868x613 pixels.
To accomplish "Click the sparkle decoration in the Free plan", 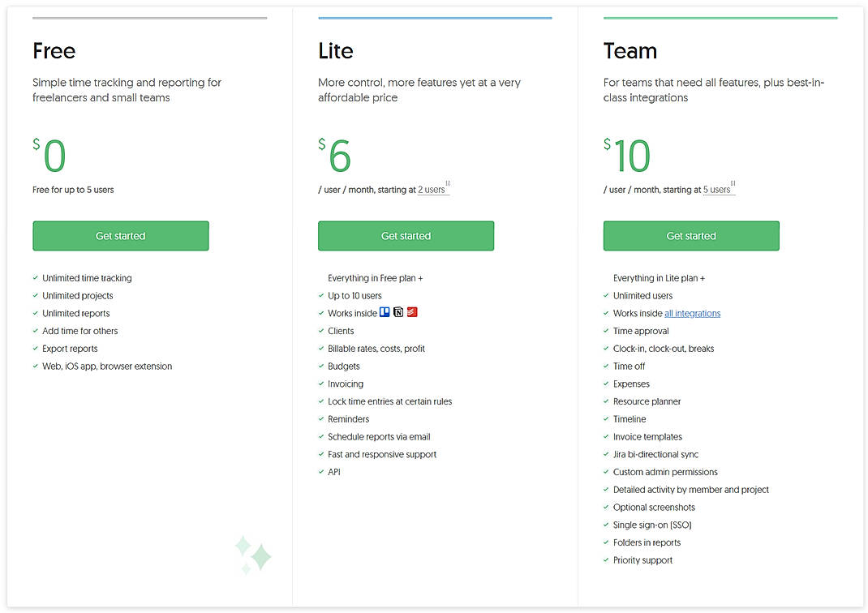I will (x=253, y=555).
